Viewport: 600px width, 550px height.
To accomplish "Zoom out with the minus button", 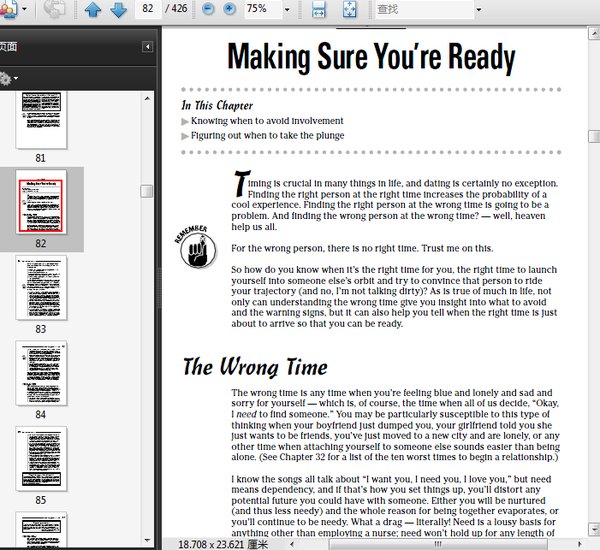I will pyautogui.click(x=208, y=9).
